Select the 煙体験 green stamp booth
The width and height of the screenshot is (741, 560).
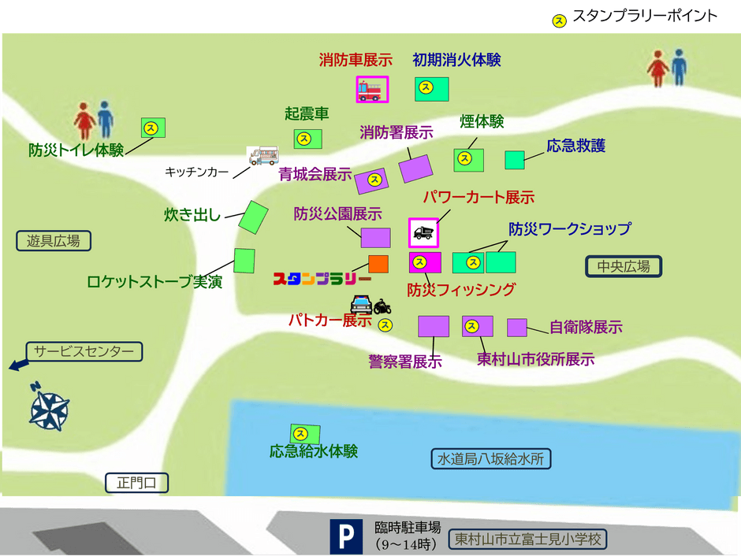pyautogui.click(x=468, y=160)
